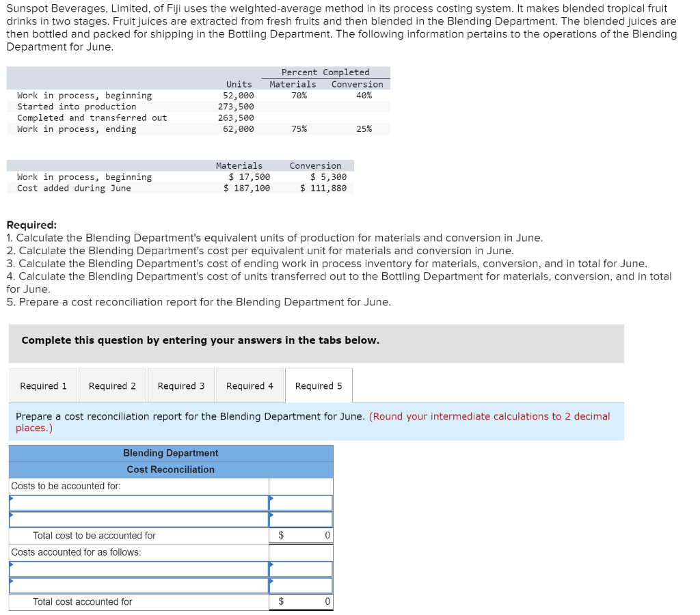Click the 'Started into production' row label
The width and height of the screenshot is (700, 615).
click(x=77, y=107)
